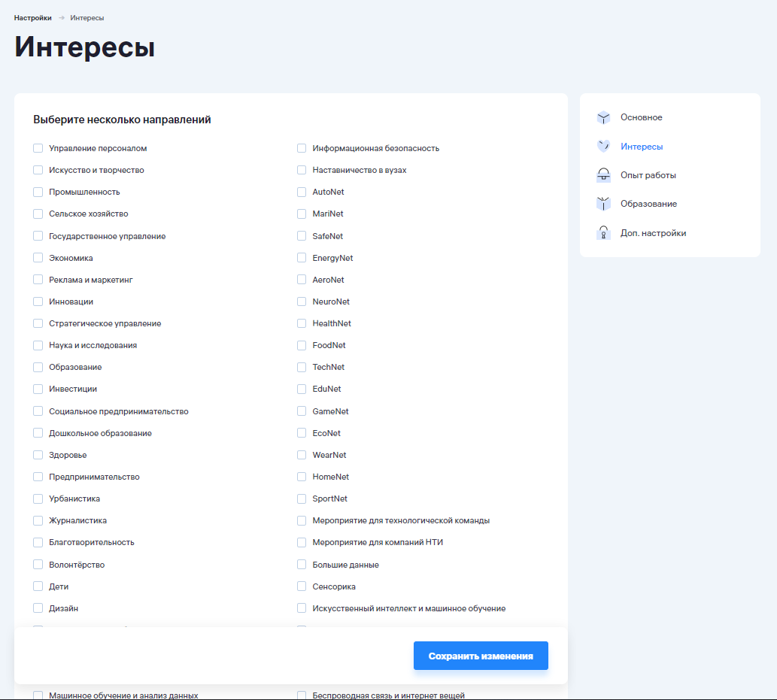This screenshot has height=700, width=777.
Task: Click the lock icon beside Доп. настройки
Action: click(603, 233)
